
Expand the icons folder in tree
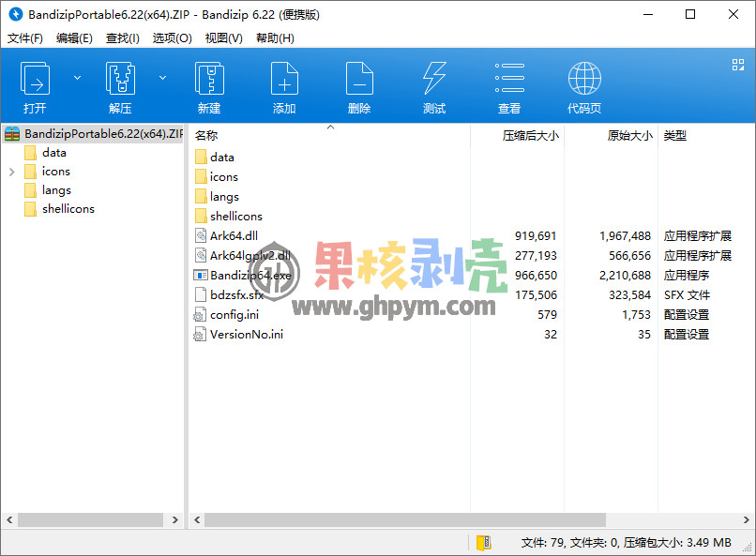[12, 172]
